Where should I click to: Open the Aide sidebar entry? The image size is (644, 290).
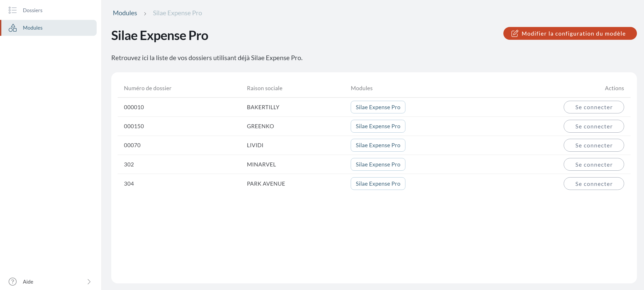tap(48, 282)
